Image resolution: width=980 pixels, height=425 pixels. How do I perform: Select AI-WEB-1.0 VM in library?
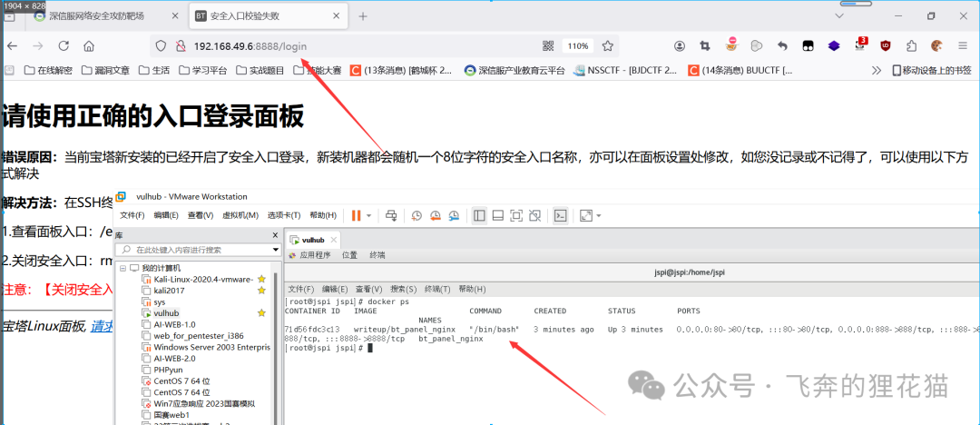coord(174,324)
